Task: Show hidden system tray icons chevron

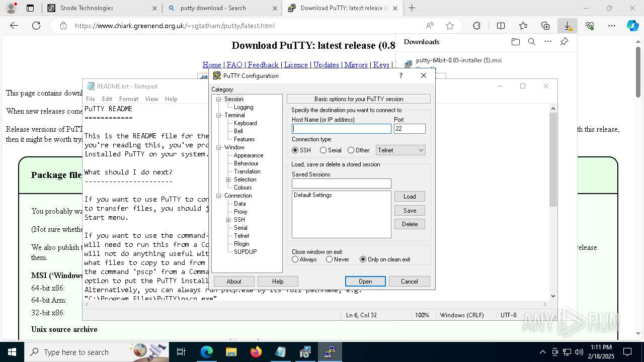Action: click(542, 352)
